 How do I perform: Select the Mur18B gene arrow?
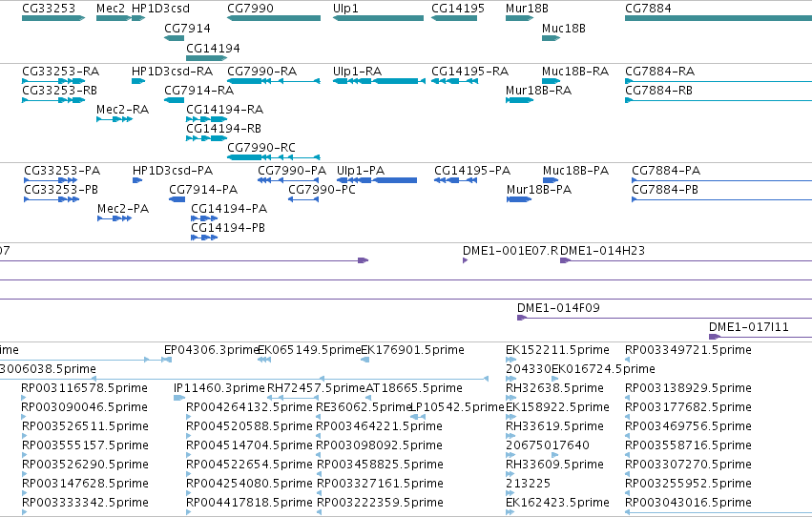[519, 18]
